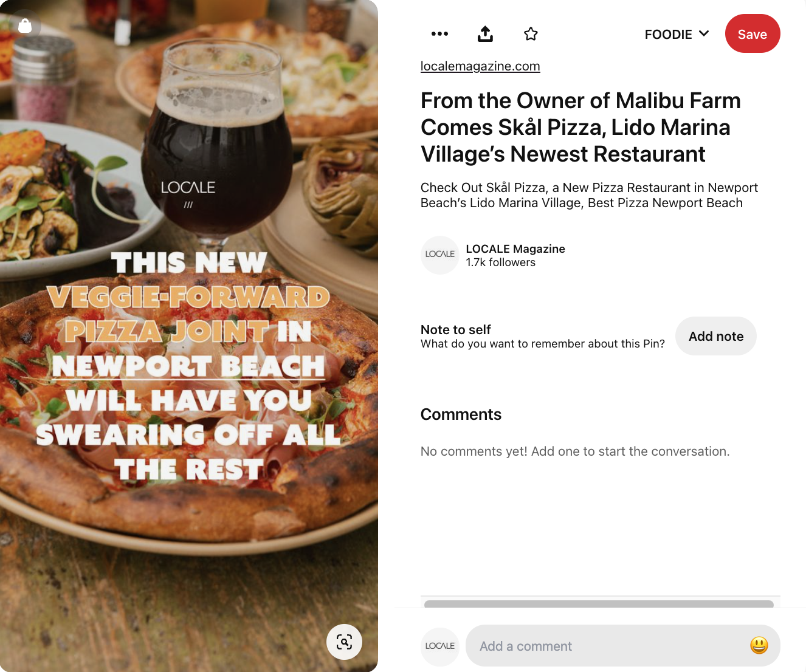Image resolution: width=806 pixels, height=672 pixels.
Task: Click the pin title about Skål Pizza
Action: coord(580,127)
